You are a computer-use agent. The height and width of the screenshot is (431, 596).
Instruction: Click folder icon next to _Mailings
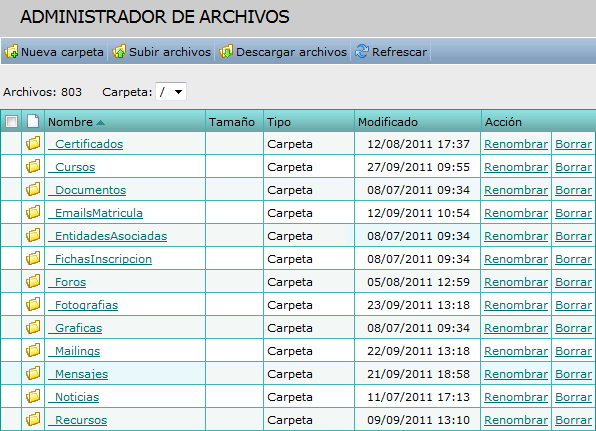33,350
